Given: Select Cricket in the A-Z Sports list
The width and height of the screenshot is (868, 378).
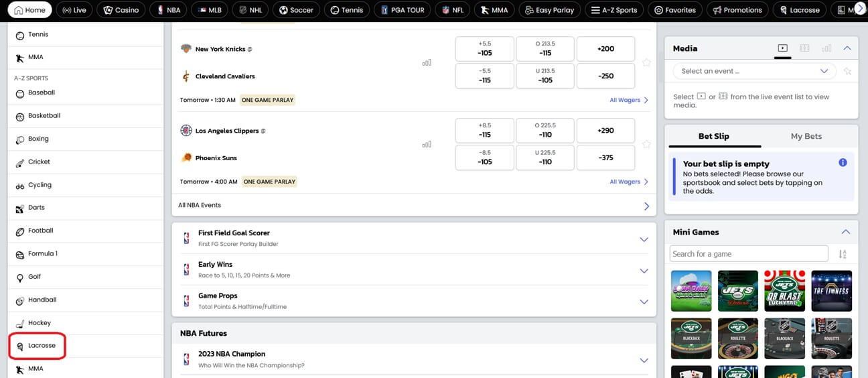Looking at the screenshot, I should [x=86, y=162].
